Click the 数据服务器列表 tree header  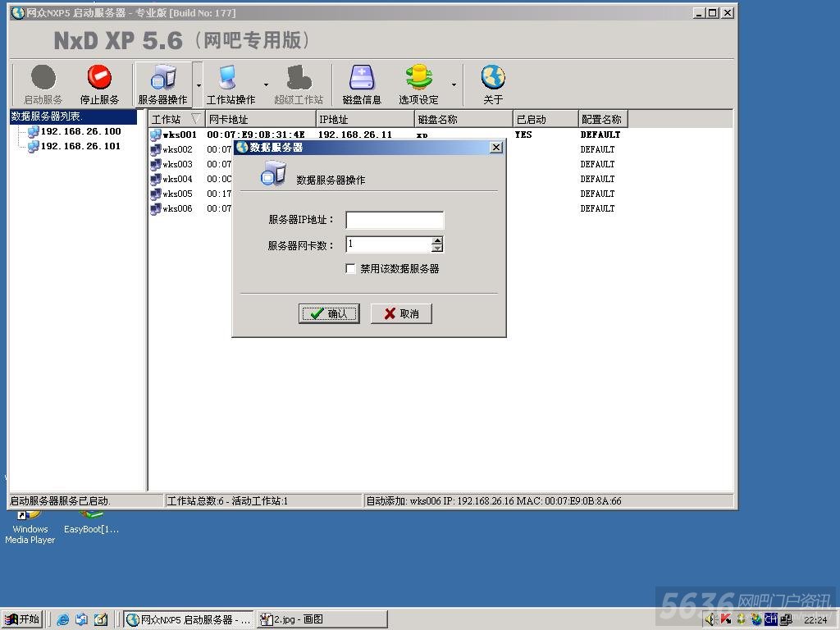click(73, 116)
